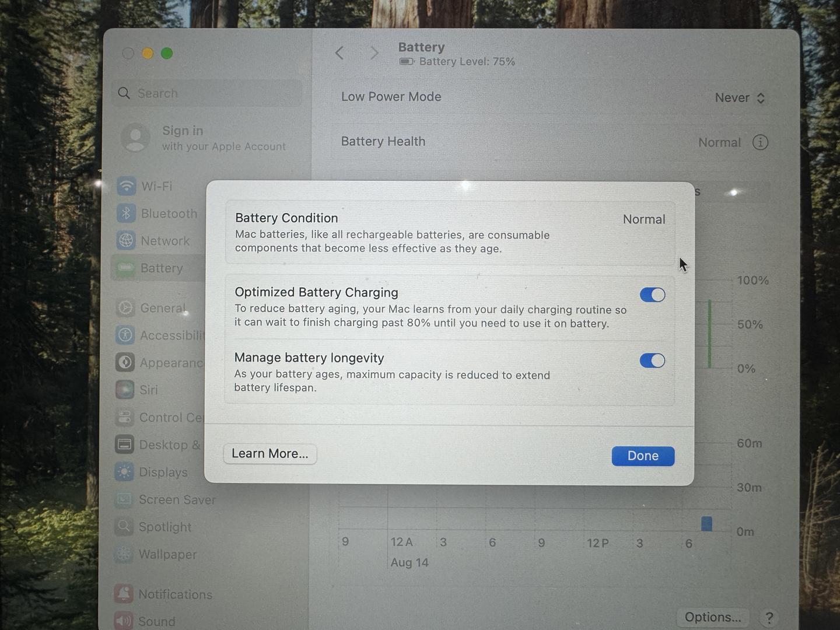Click the green zoom window button
Image resolution: width=840 pixels, height=630 pixels.
[167, 54]
